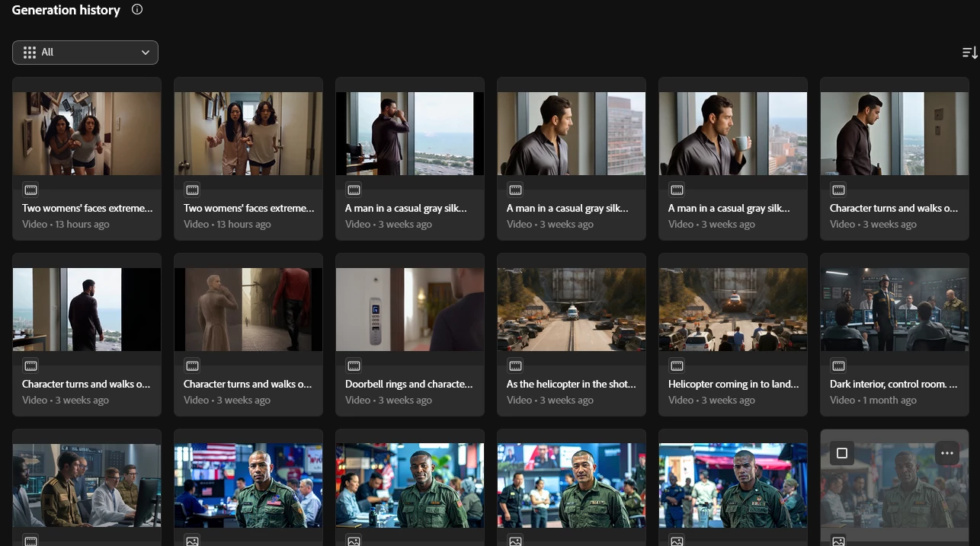Open the 'Dark interior, control room. ...' title
Image resolution: width=980 pixels, height=546 pixels.
pos(894,384)
